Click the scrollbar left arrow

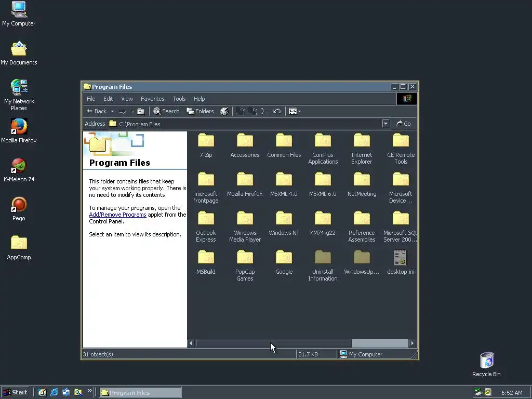(x=191, y=343)
